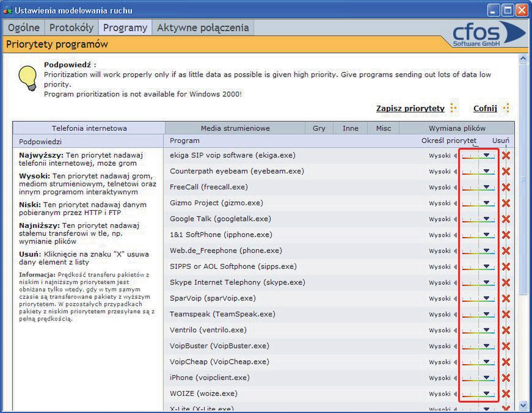Lower Gizmo Project priority left arrow
Viewport: 532px width, 413px height.
coord(455,203)
